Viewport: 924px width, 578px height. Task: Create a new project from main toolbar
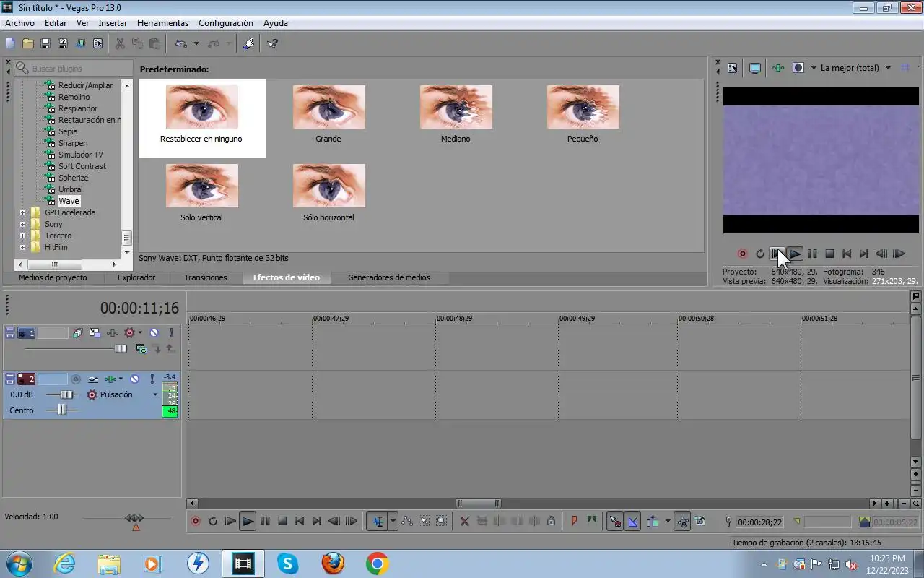[x=10, y=43]
